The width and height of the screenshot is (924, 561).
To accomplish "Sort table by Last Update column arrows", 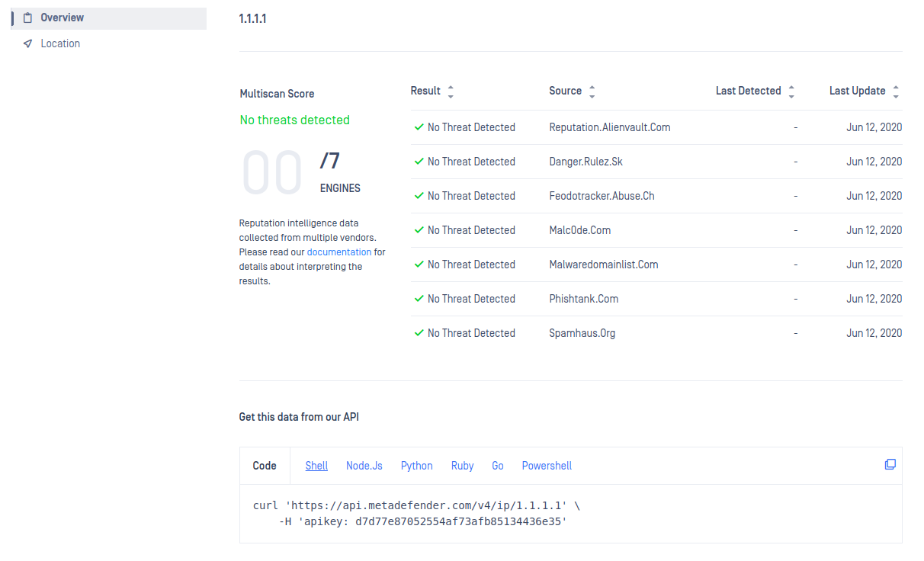I will click(x=896, y=91).
